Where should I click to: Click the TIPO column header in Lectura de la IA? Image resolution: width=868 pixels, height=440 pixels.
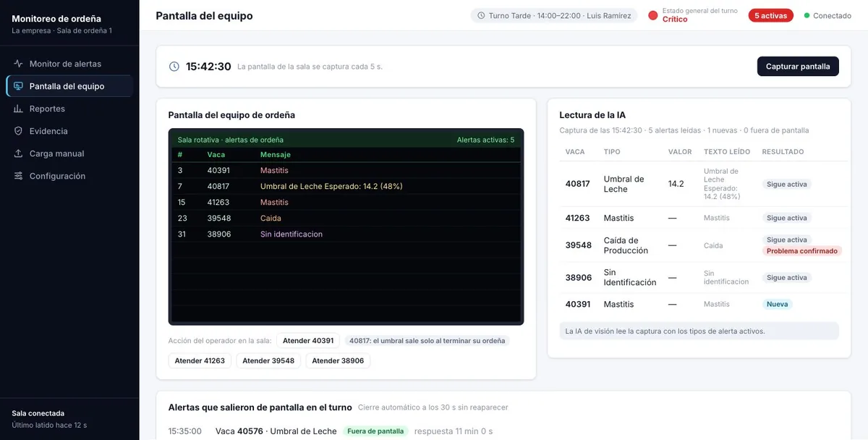click(x=612, y=152)
